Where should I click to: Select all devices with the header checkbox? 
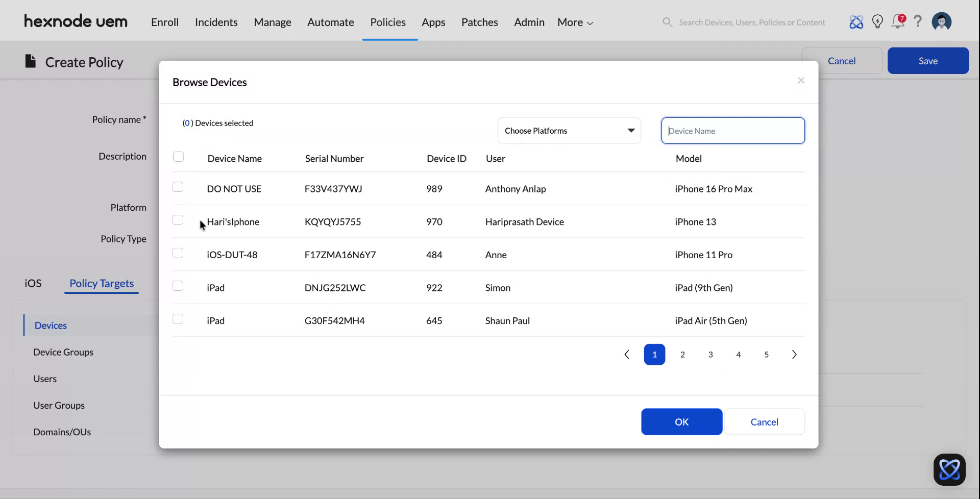click(x=178, y=157)
